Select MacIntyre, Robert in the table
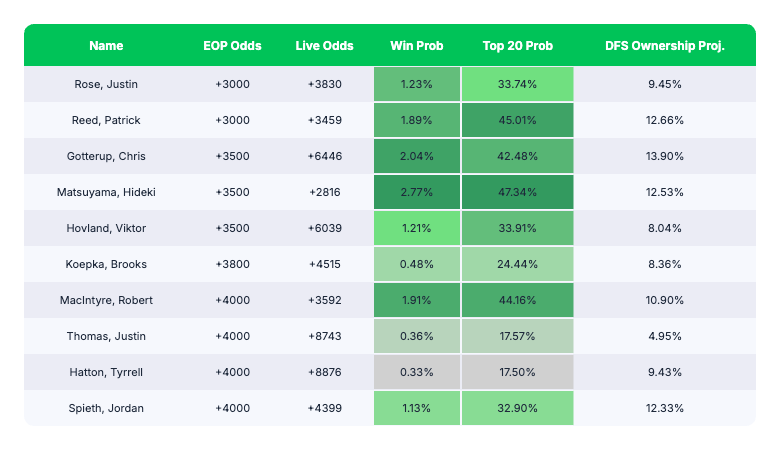Image resolution: width=780 pixels, height=450 pixels. (x=105, y=300)
